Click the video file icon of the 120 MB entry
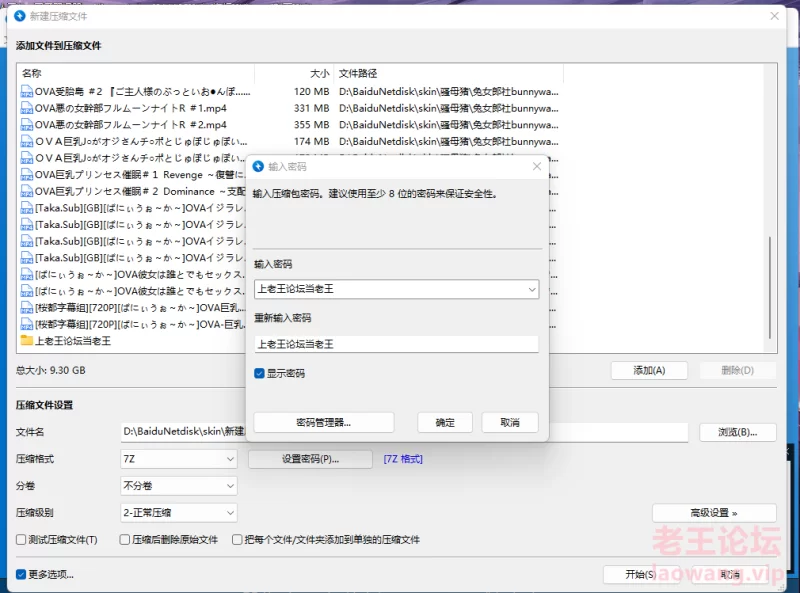 point(27,92)
